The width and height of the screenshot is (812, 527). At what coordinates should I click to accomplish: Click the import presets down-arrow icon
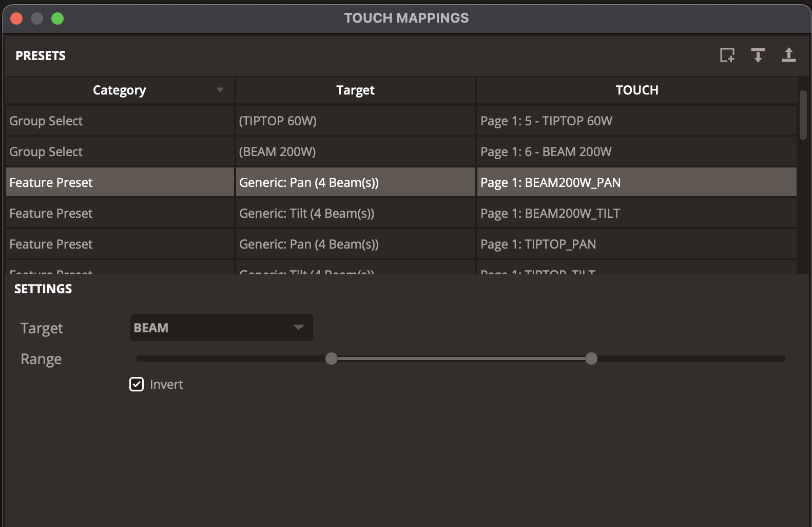pyautogui.click(x=758, y=55)
